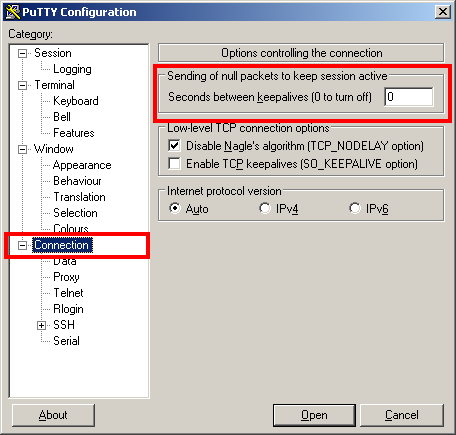
Task: Open the Proxy category
Action: click(66, 277)
